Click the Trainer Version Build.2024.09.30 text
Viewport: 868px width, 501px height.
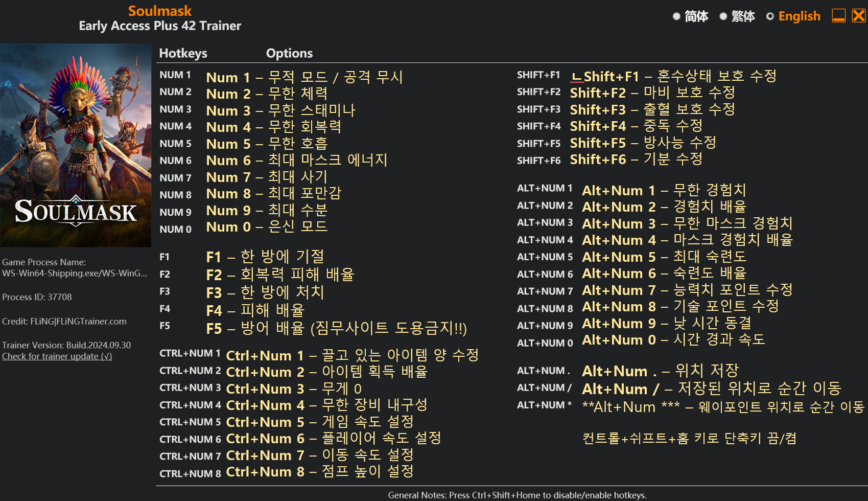coord(66,345)
